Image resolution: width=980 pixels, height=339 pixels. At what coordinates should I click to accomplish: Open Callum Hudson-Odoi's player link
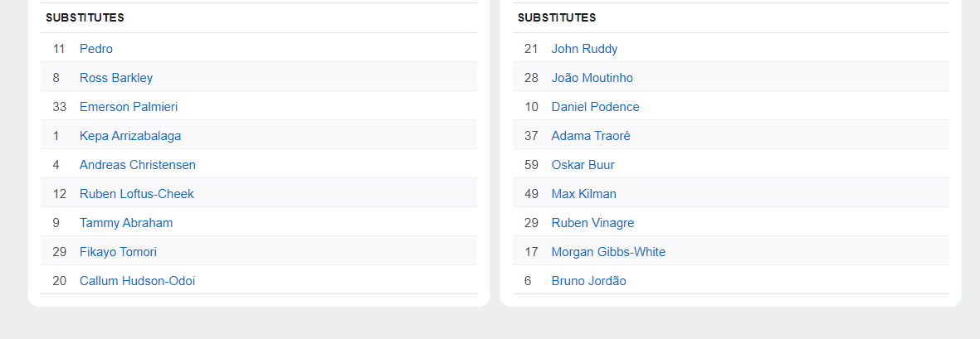point(138,281)
